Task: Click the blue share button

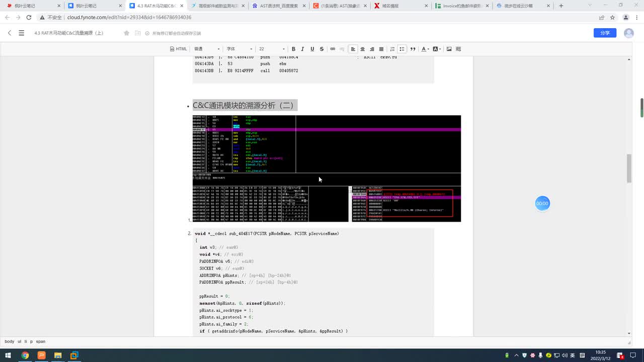Action: click(x=605, y=33)
